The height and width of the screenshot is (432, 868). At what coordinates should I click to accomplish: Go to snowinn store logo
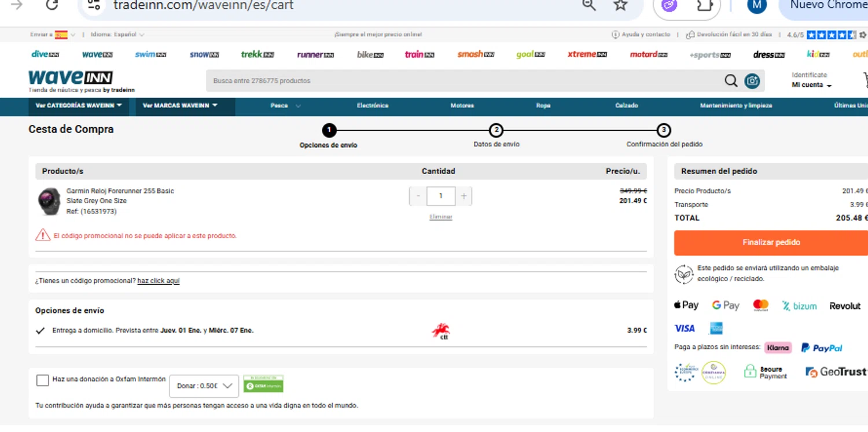(x=204, y=54)
